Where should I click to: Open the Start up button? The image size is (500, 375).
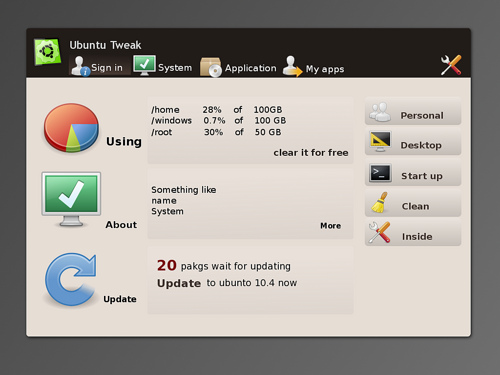coord(413,172)
